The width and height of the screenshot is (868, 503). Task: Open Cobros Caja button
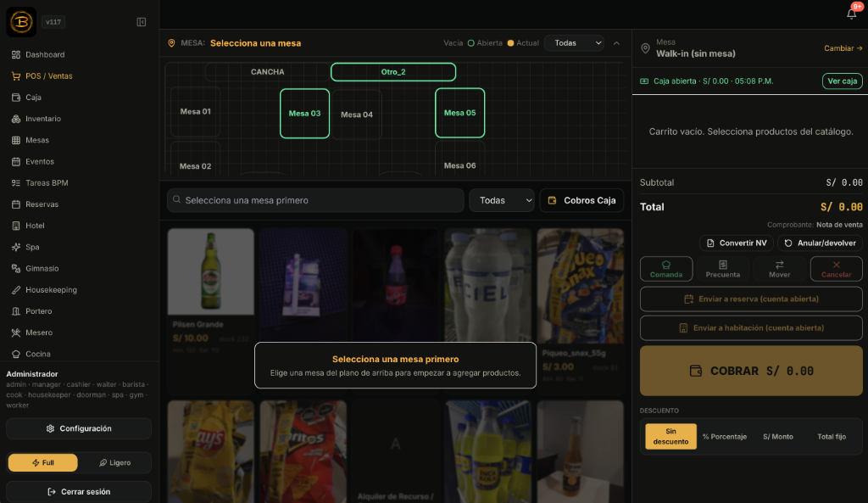tap(581, 200)
